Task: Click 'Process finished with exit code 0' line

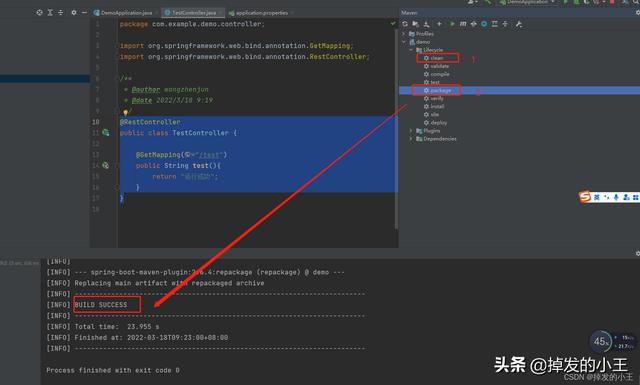Action: click(113, 370)
